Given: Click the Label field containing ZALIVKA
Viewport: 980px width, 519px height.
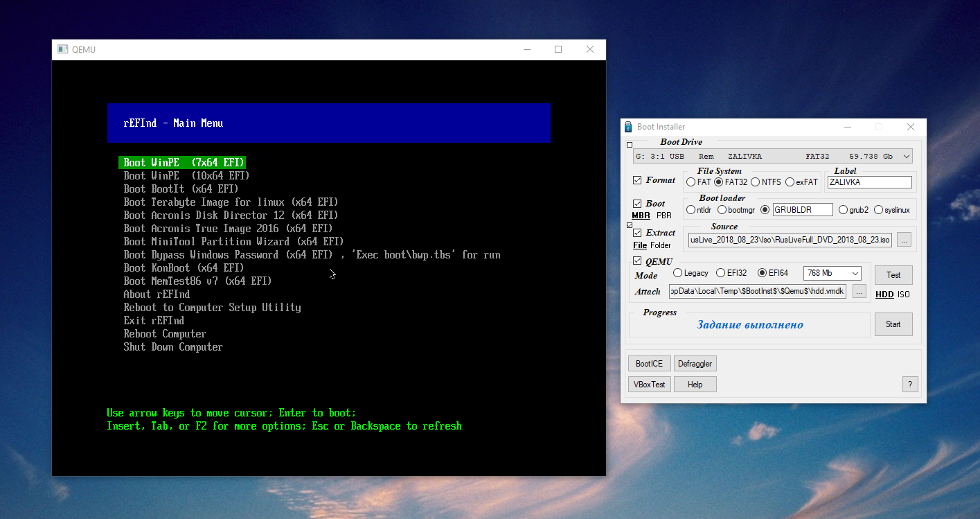Looking at the screenshot, I should (x=870, y=182).
